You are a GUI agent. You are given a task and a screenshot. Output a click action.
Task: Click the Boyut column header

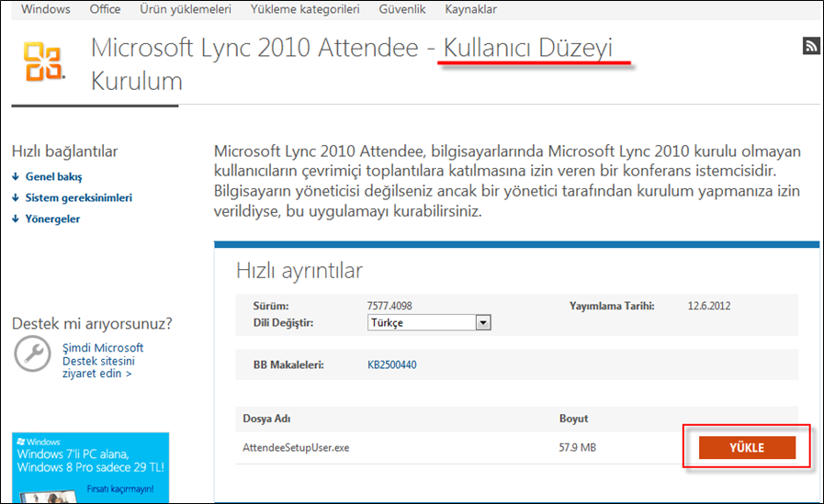[x=574, y=419]
